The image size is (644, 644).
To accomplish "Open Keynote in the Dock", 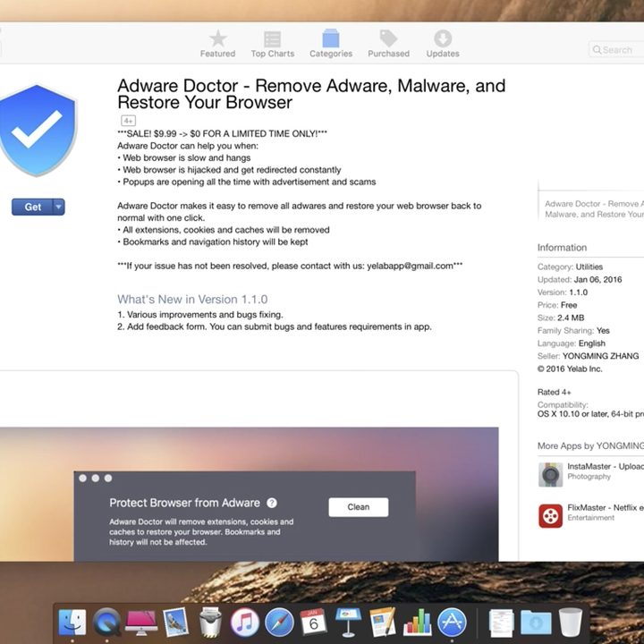I will pos(348,623).
